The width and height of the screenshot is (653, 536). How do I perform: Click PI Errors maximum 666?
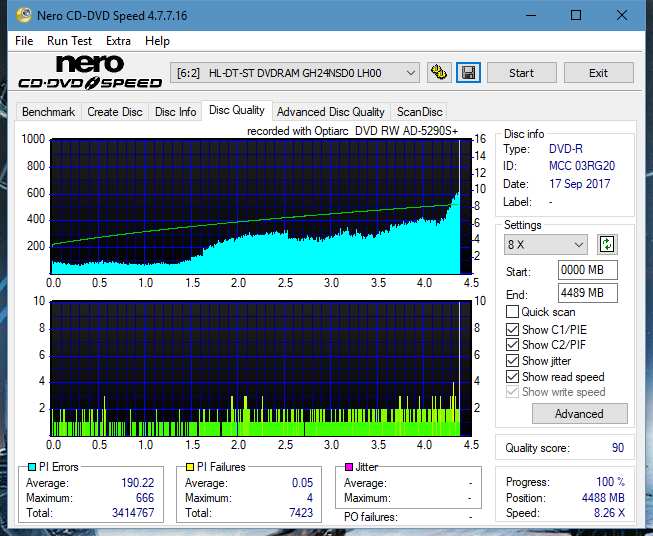click(145, 498)
